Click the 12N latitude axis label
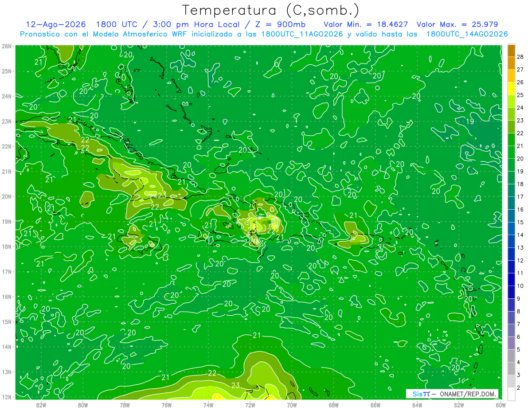532x411 pixels. 7,397
